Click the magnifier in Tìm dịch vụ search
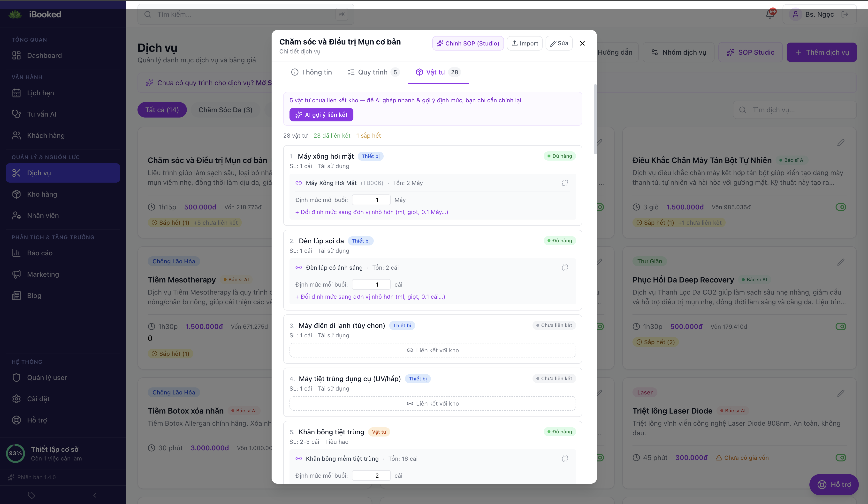The height and width of the screenshot is (504, 868). click(743, 110)
